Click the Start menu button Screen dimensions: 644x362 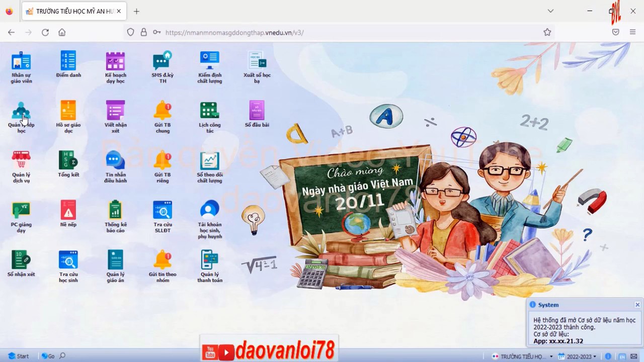(x=19, y=356)
